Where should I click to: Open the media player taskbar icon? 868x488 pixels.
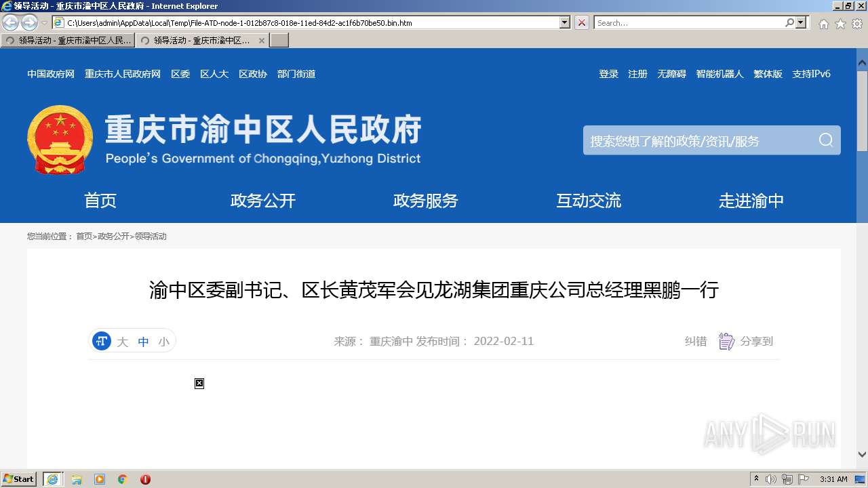pos(100,479)
